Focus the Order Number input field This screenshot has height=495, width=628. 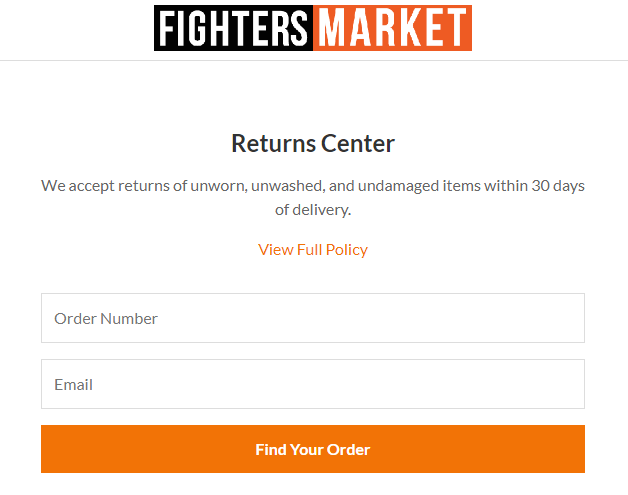[313, 318]
